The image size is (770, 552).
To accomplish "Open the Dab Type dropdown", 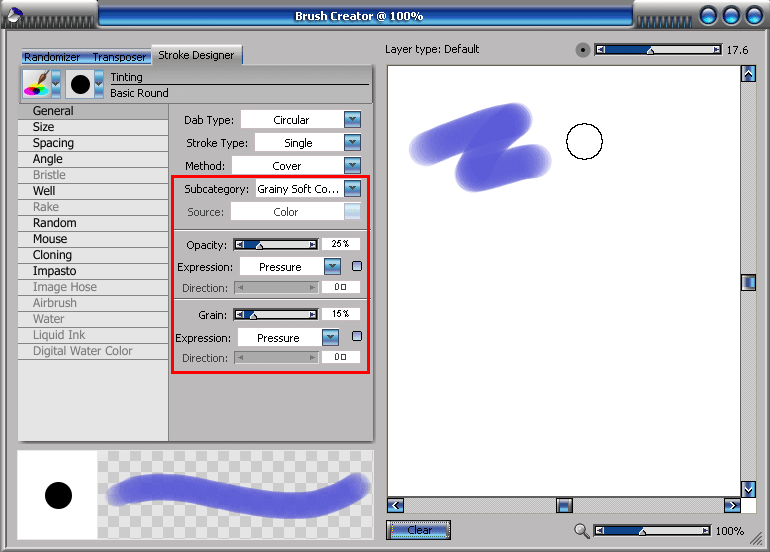I will [352, 119].
